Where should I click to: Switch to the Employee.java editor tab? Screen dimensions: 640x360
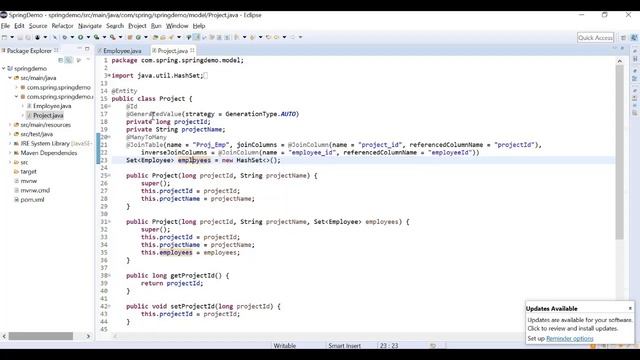[x=122, y=51]
